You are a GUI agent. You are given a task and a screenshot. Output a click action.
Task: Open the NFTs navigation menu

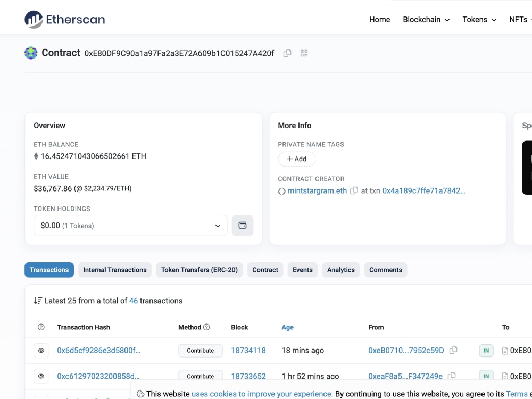click(x=520, y=20)
